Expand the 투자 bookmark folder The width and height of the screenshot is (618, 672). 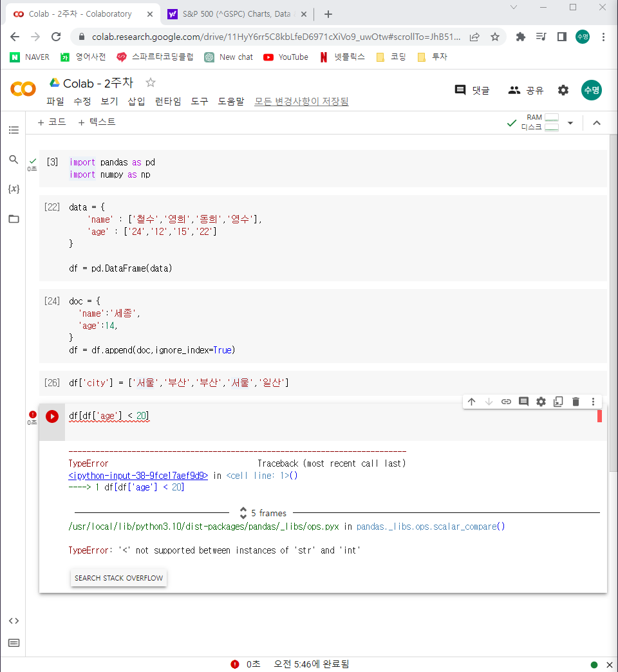[432, 57]
